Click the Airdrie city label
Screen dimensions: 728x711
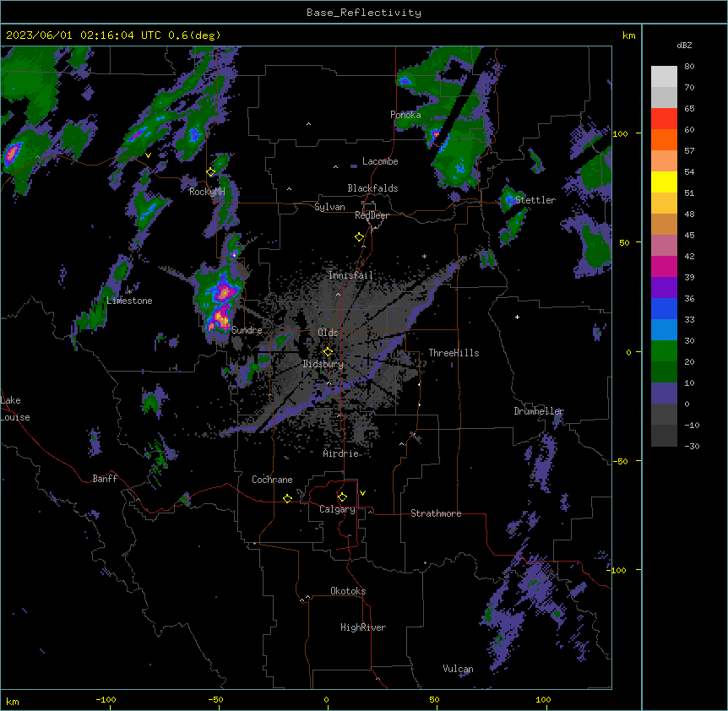(341, 453)
